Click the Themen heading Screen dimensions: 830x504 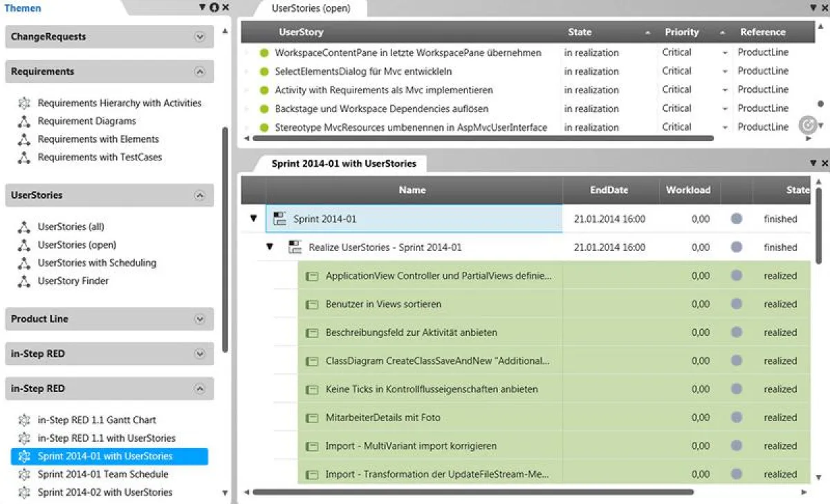point(23,8)
